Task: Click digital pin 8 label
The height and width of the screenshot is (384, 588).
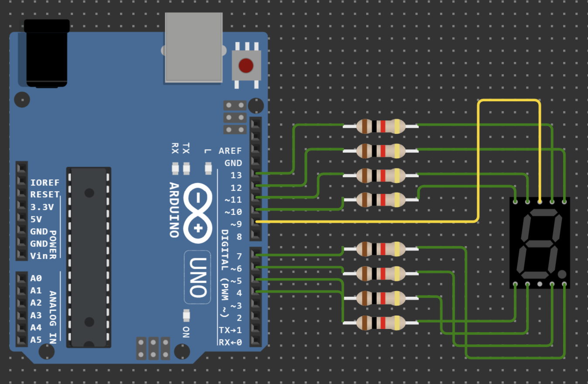Action: (239, 237)
